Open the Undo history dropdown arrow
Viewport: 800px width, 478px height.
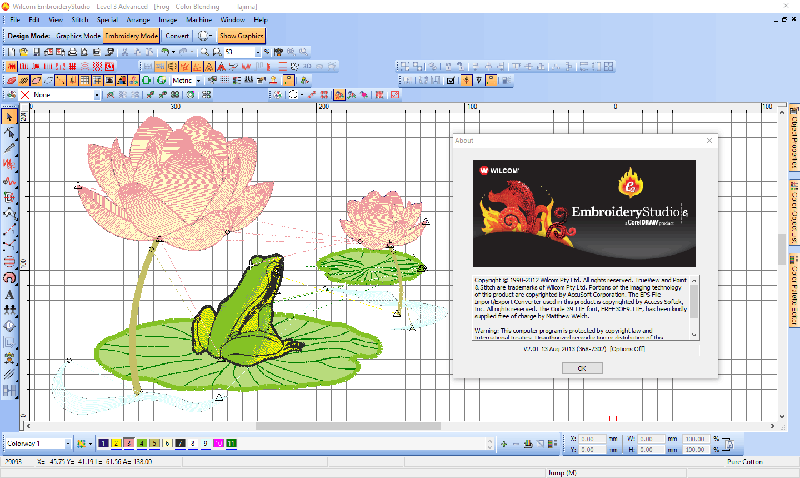pyautogui.click(x=173, y=52)
